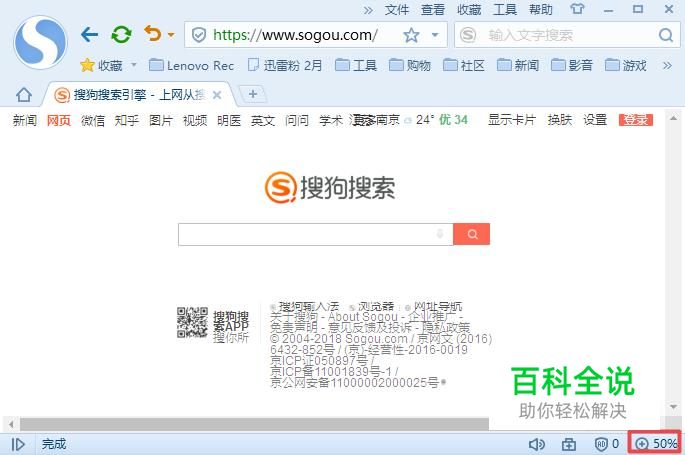Image resolution: width=685 pixels, height=455 pixels.
Task: Click the orange undo closed tab icon
Action: click(x=153, y=34)
